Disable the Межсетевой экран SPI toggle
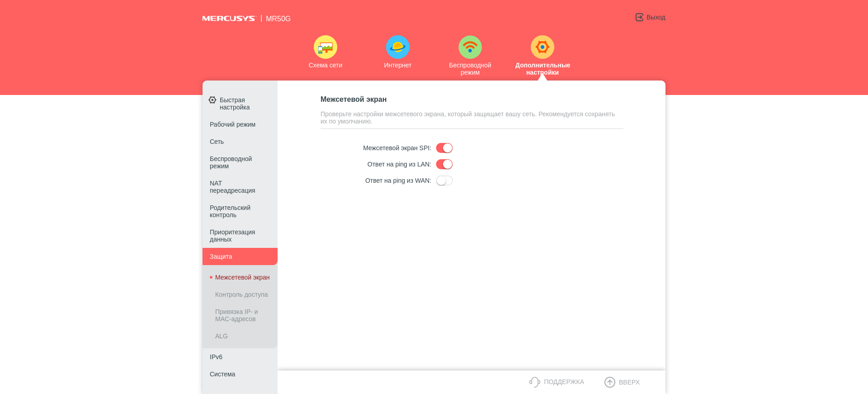 444,148
